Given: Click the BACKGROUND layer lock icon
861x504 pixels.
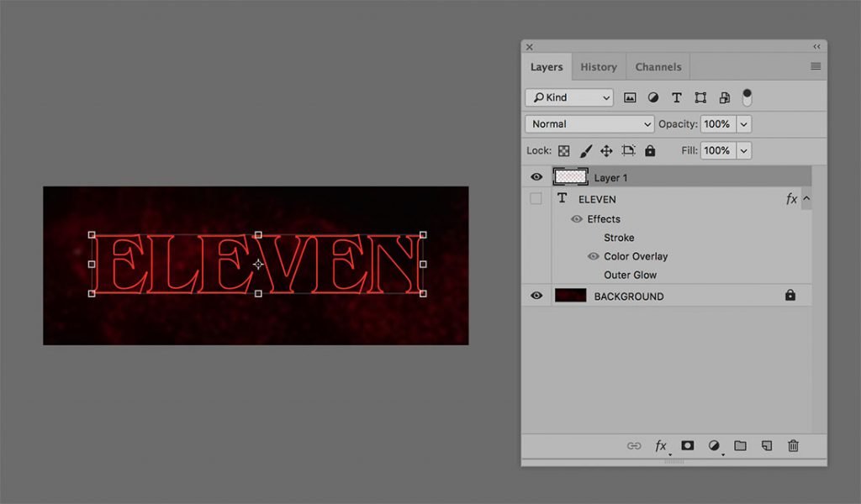Looking at the screenshot, I should [790, 296].
